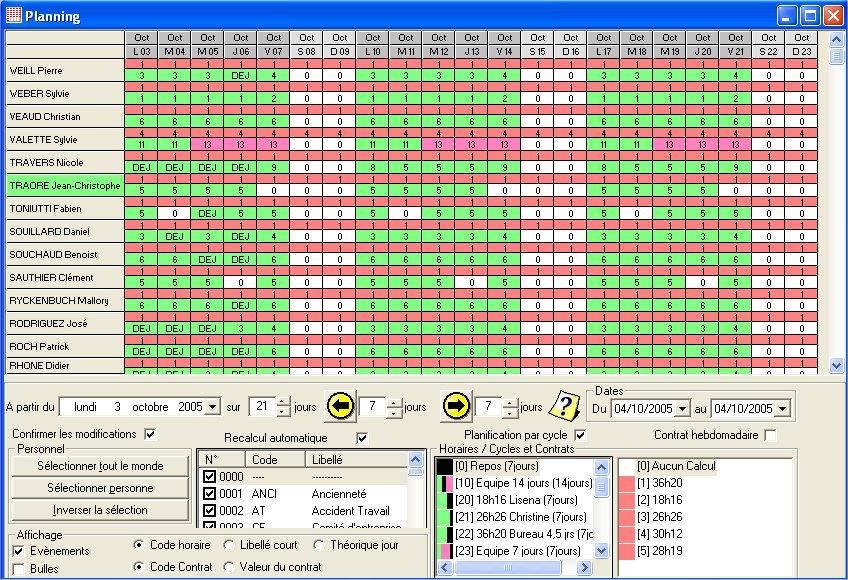Select [22] 36h20 Bureau cycle
Screen dimensions: 848x580
point(524,534)
